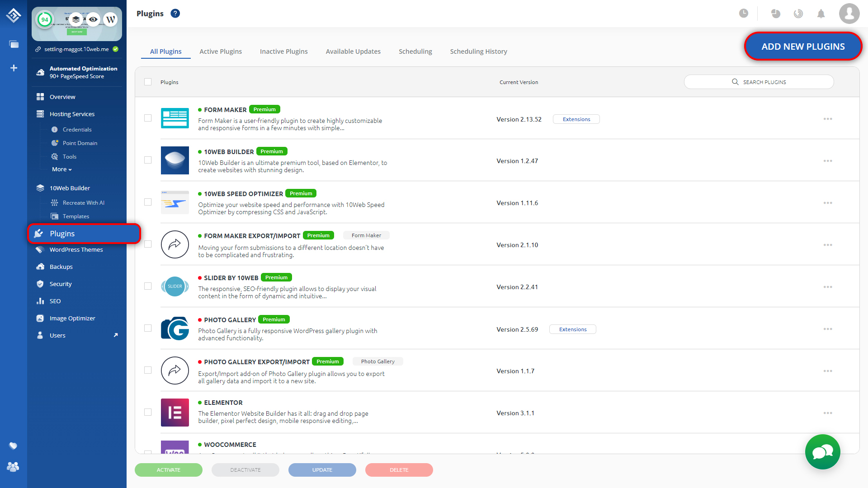Check the Photo Gallery Export/Import checkbox
The width and height of the screenshot is (868, 488).
(148, 370)
